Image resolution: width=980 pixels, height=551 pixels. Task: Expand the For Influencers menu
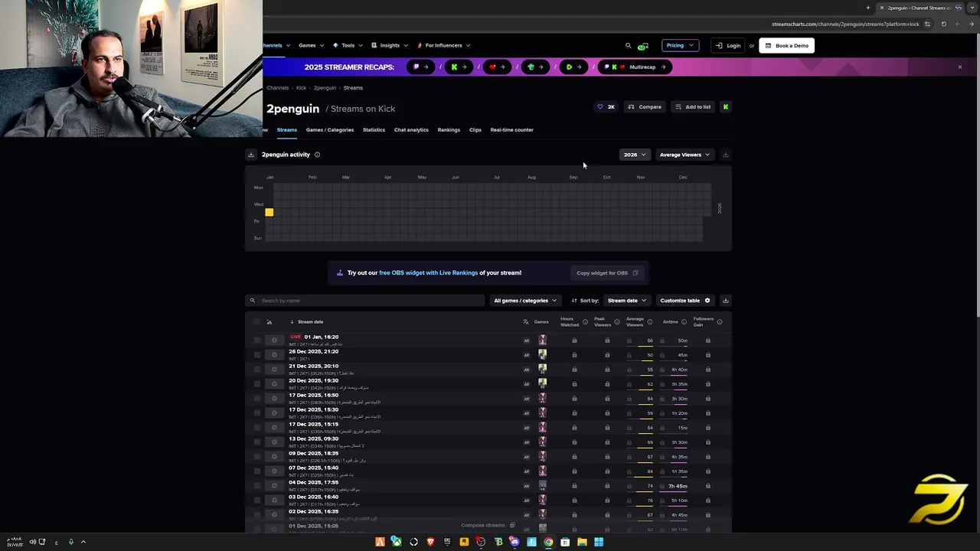click(x=443, y=46)
